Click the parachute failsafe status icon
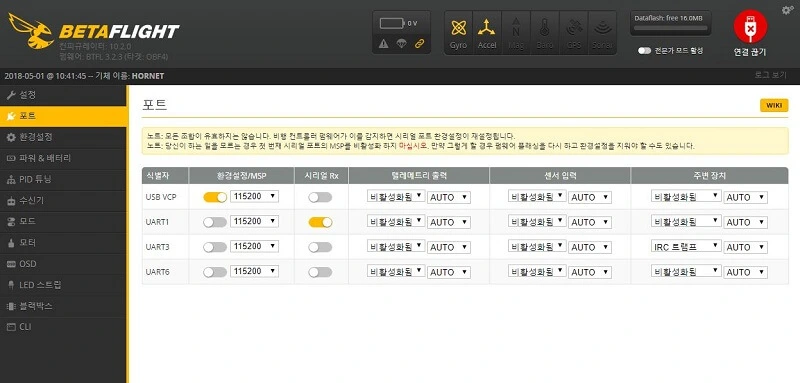Screen dimensions: 800x383 pyautogui.click(x=401, y=44)
